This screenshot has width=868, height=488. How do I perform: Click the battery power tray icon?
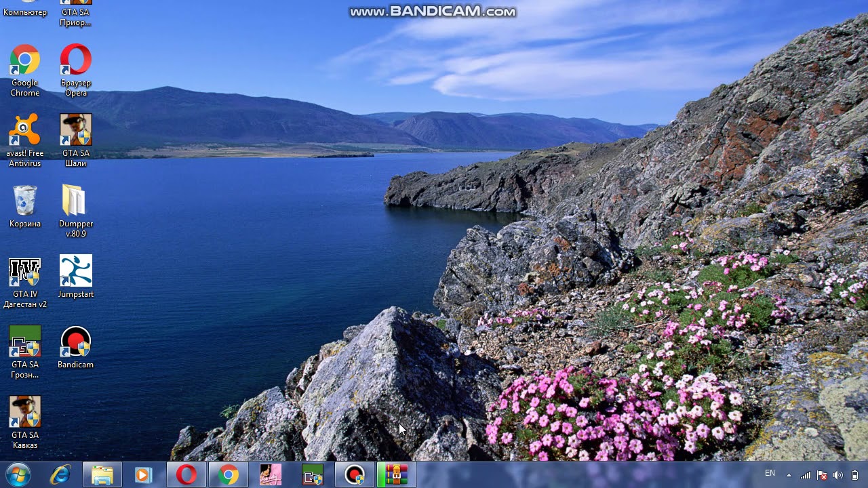854,475
